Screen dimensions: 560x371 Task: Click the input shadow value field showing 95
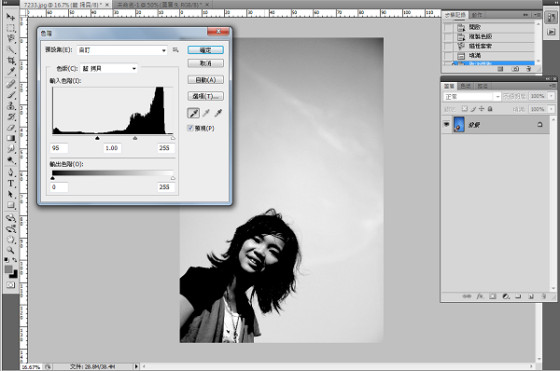(x=59, y=148)
